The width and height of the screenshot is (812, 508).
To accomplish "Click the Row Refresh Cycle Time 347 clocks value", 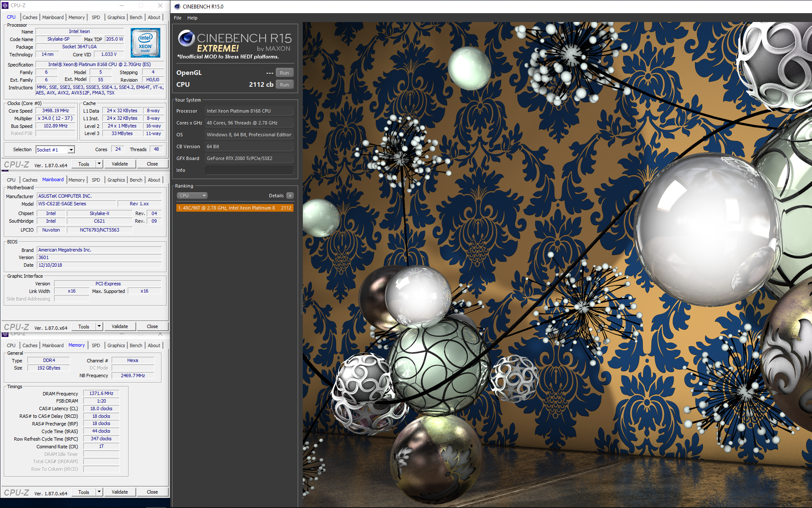I will pos(101,439).
